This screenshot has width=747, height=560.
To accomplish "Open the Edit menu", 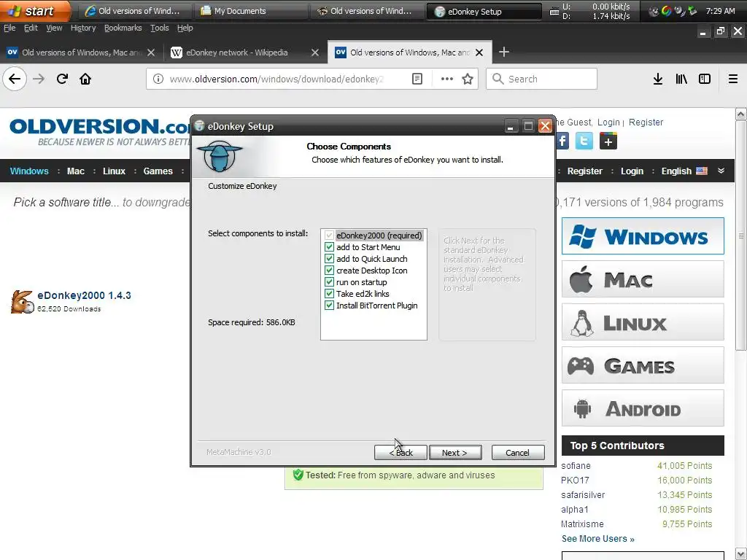I will click(x=31, y=28).
